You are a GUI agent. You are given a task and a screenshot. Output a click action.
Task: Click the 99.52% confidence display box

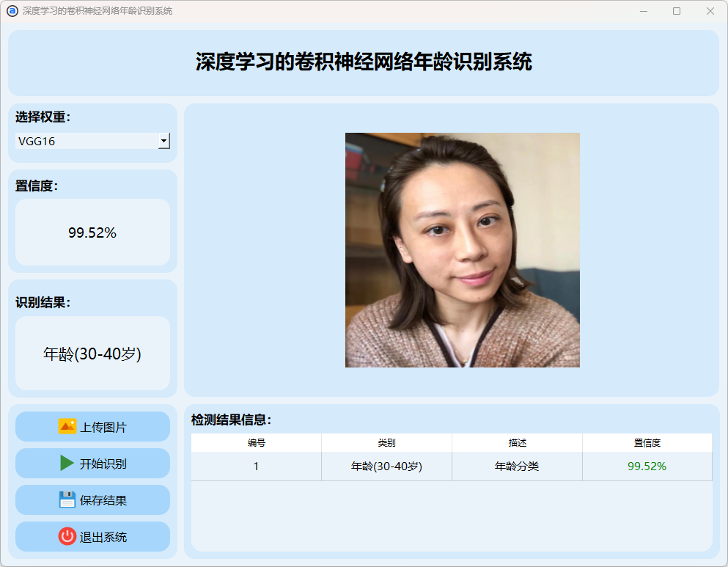pyautogui.click(x=92, y=233)
